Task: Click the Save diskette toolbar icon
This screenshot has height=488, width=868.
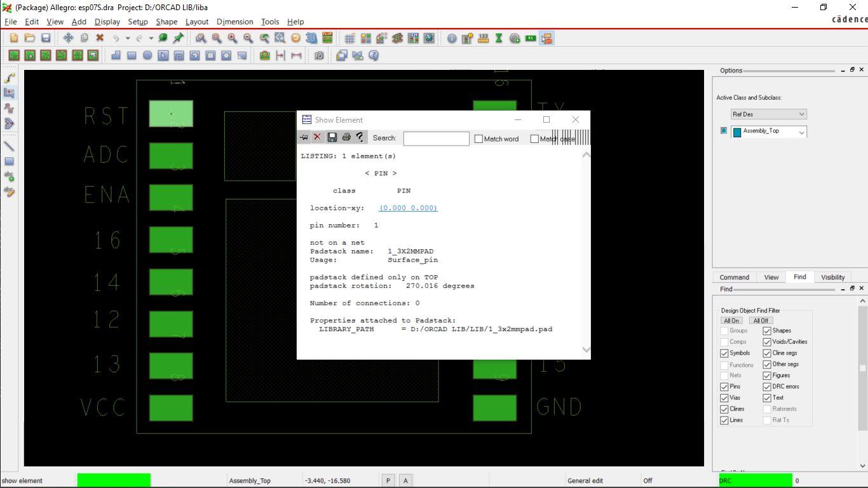Action: [45, 38]
